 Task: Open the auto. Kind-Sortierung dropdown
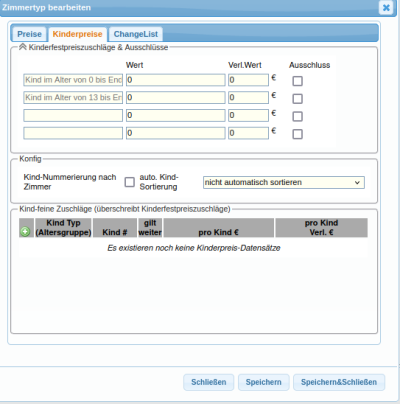pyautogui.click(x=284, y=182)
